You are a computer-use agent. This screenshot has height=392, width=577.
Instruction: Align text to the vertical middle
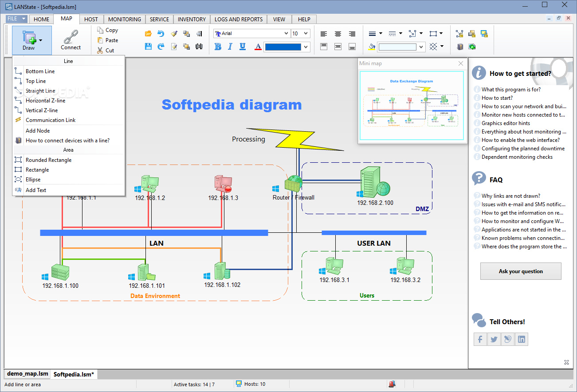[338, 46]
